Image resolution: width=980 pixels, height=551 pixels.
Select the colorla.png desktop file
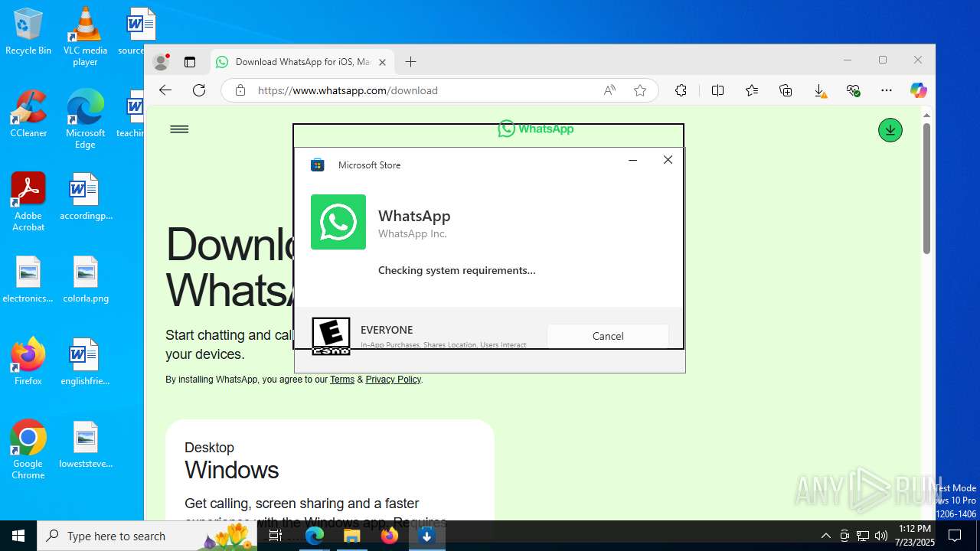[x=86, y=280]
